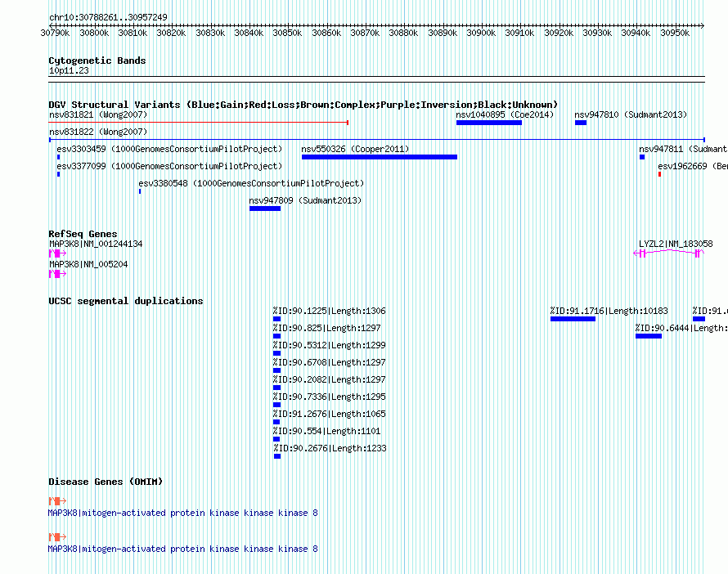Click the %ID:90.7336|Length:1295 label
Screen dimensions: 728x574
click(329, 397)
